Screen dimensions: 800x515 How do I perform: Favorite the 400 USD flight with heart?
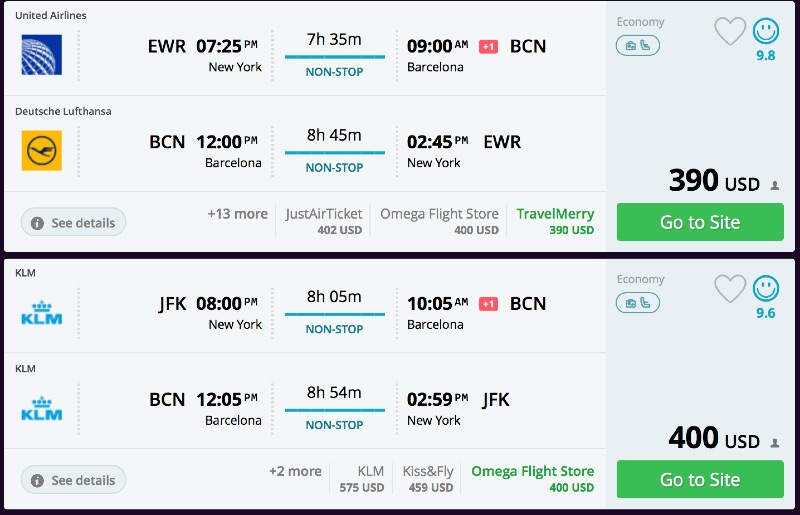730,289
